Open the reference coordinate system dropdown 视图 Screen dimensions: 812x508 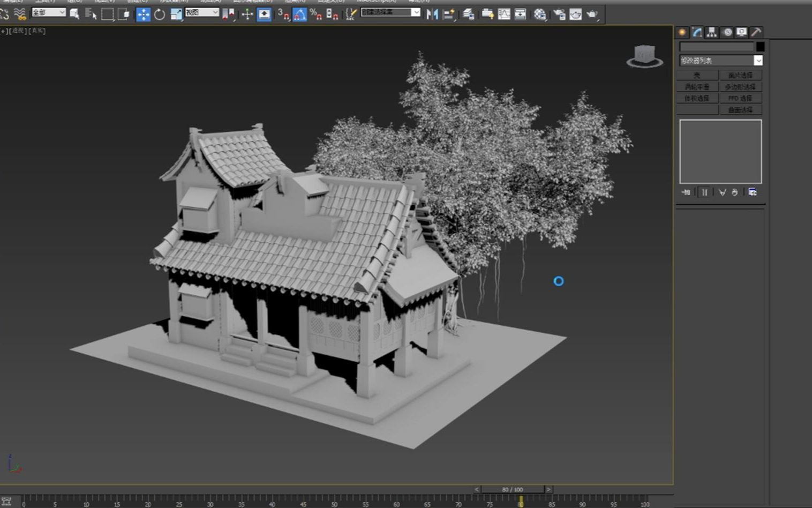click(x=202, y=12)
